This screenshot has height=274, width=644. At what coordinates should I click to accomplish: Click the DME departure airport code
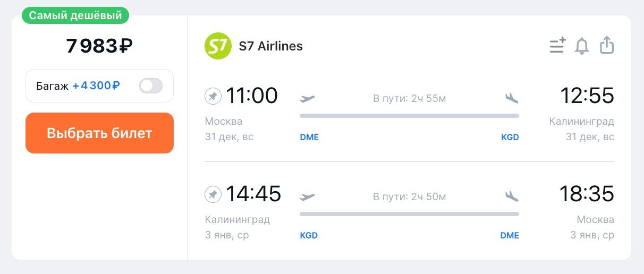click(x=309, y=137)
